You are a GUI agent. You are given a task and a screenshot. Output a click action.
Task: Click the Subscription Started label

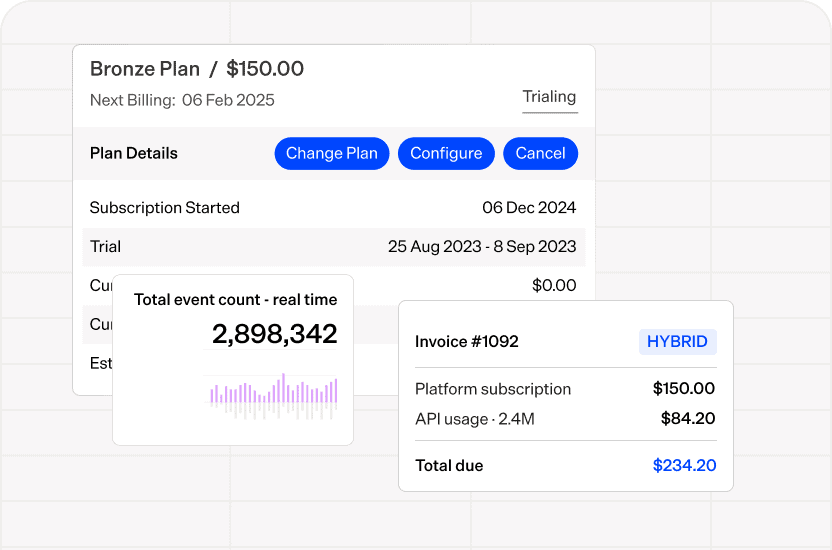pos(164,207)
